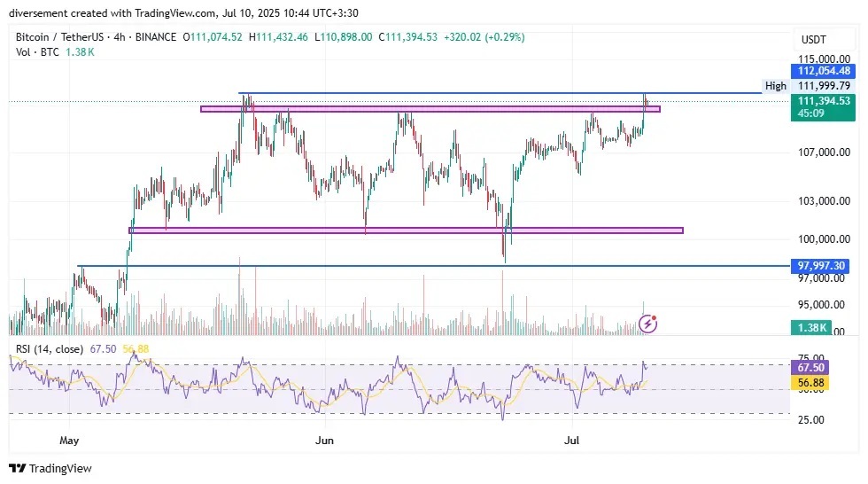Click the purple RSI value 67.50 tag
This screenshot has width=868, height=484.
point(811,367)
